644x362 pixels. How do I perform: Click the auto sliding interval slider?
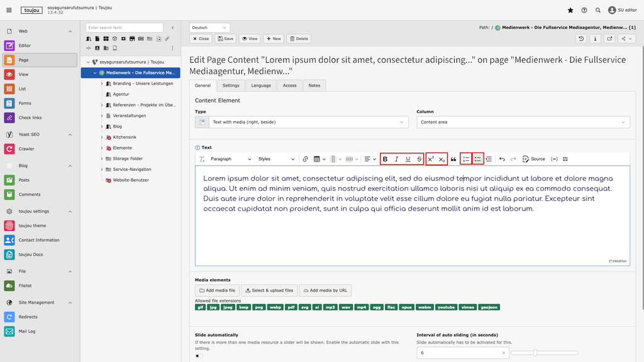point(544,353)
